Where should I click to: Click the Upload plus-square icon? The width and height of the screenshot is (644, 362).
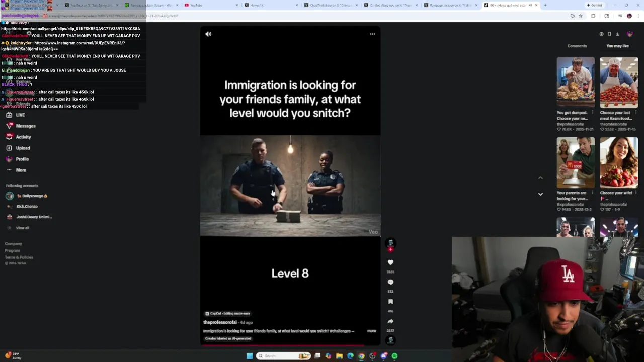pyautogui.click(x=9, y=148)
